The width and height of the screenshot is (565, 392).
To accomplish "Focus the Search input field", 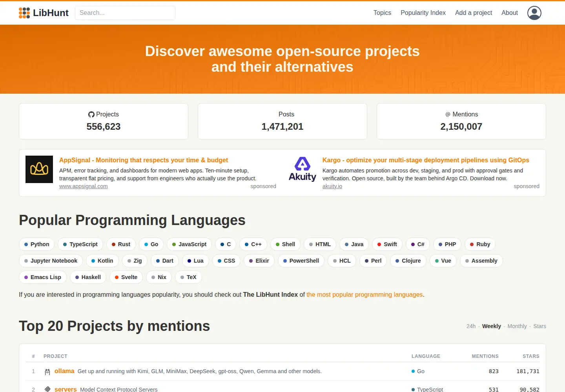I will tap(125, 13).
